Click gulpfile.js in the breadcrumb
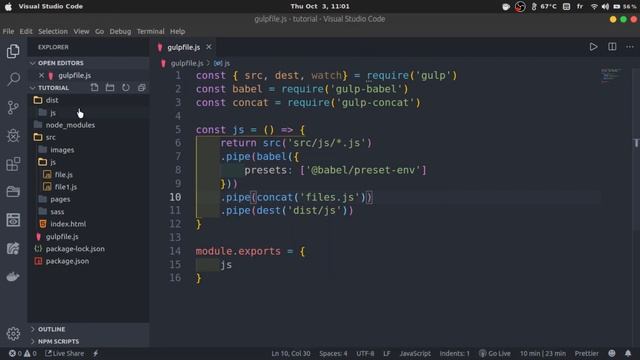Screen dimensions: 640x360 (187, 63)
